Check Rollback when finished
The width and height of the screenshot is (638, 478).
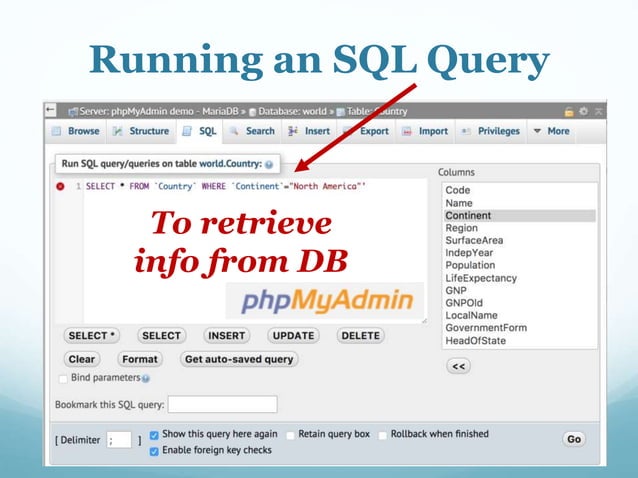point(382,435)
